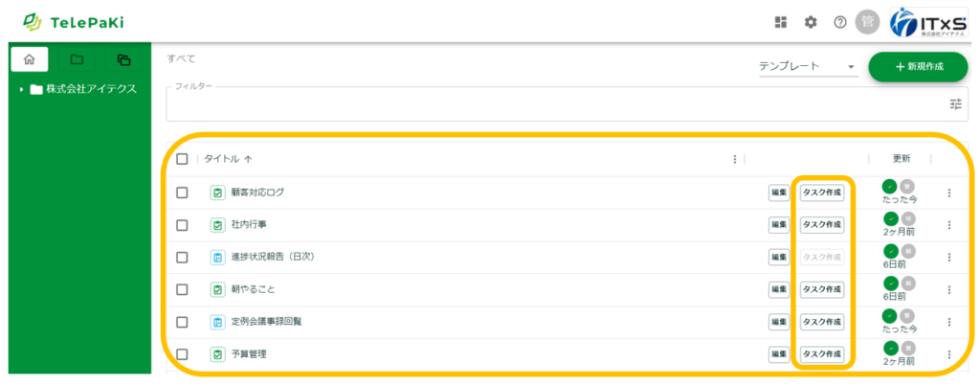
Task: Click the help question mark icon
Action: [x=840, y=22]
